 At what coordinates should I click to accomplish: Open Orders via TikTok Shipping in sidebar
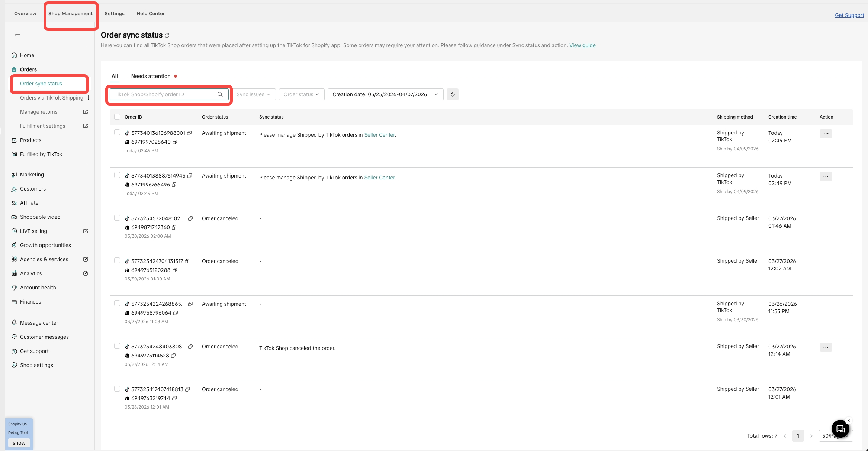click(52, 98)
